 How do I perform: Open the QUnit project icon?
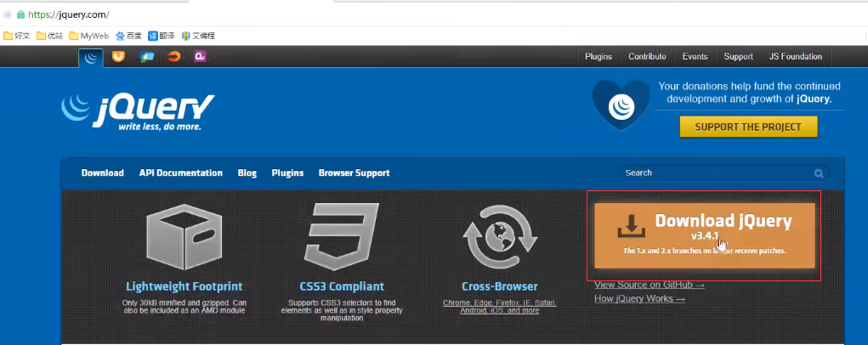[201, 56]
